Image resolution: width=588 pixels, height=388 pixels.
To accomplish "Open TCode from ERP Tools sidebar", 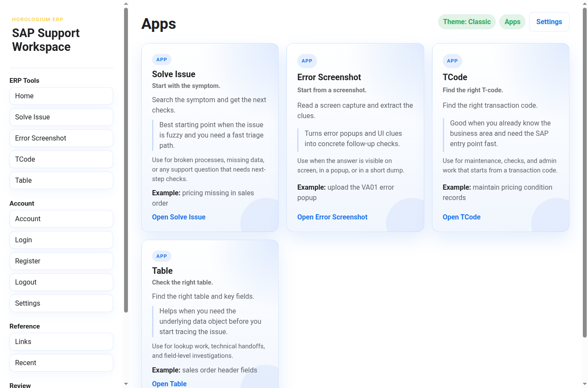I will (x=61, y=159).
